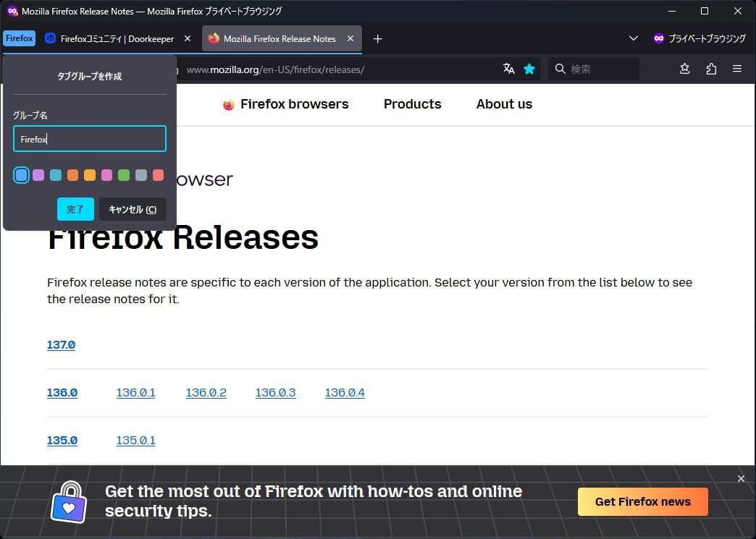Open release notes 136.0.2
Viewport: 756px width, 539px height.
click(206, 393)
